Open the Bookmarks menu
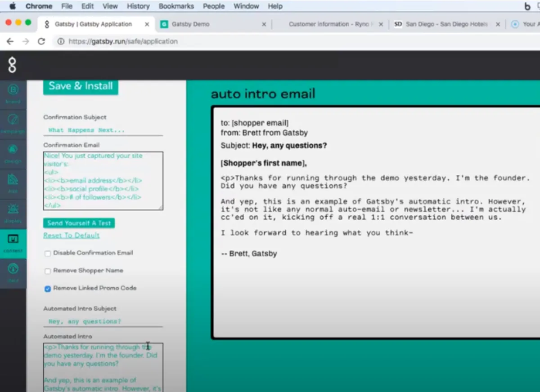 click(176, 6)
